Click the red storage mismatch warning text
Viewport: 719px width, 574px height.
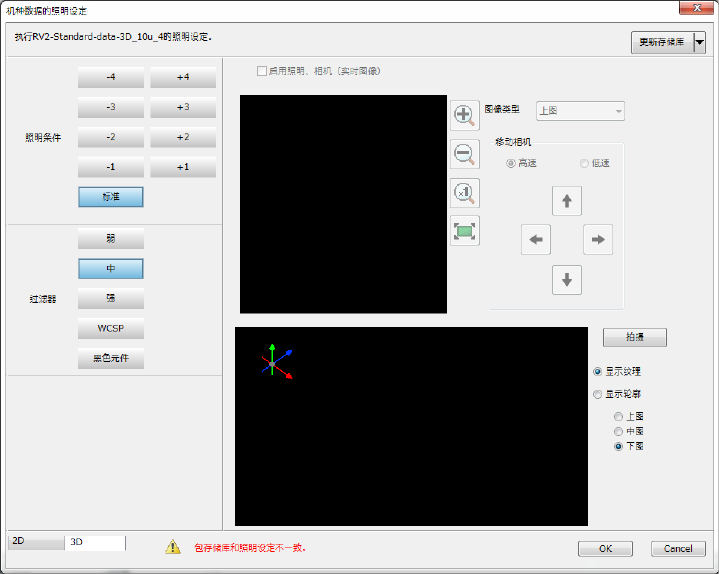coord(250,547)
